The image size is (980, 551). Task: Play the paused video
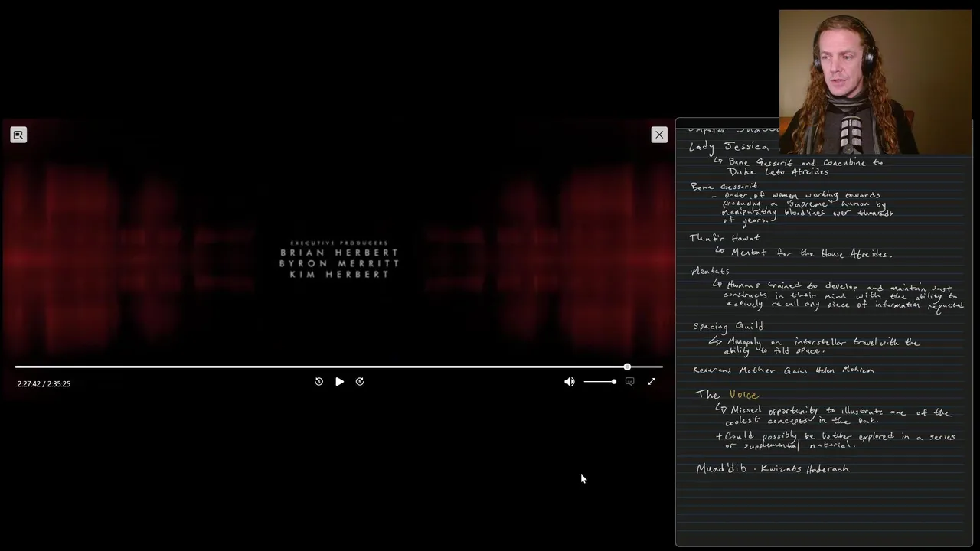(x=339, y=381)
